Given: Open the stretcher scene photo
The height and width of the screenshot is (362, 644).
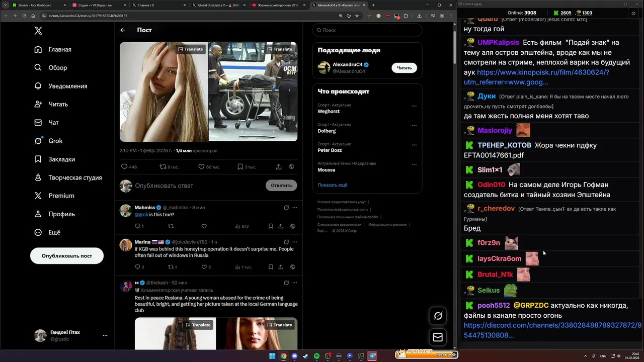Looking at the screenshot, I should (x=253, y=92).
